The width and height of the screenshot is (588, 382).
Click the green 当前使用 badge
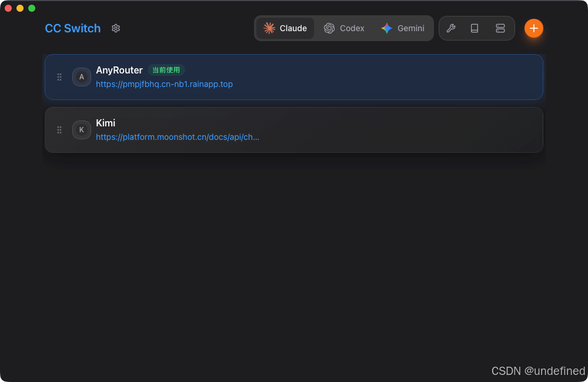click(166, 70)
